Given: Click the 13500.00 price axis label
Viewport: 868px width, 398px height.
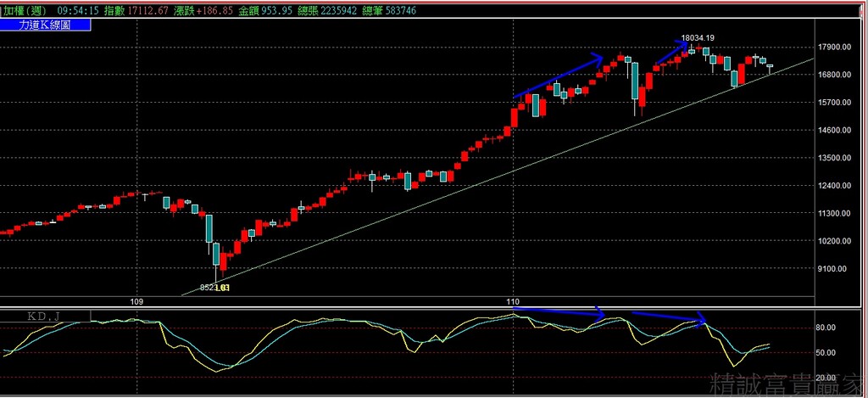Looking at the screenshot, I should click(x=835, y=158).
